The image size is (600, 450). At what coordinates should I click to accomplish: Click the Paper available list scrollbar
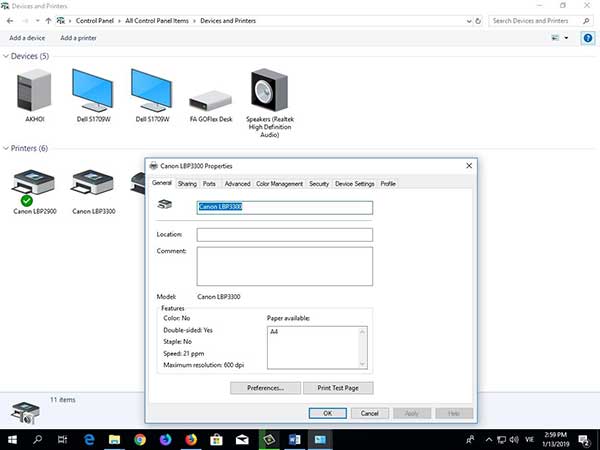pyautogui.click(x=362, y=347)
